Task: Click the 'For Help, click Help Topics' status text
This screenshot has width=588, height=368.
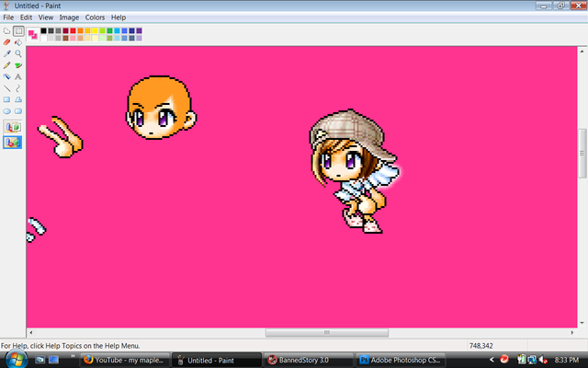Action: click(70, 346)
